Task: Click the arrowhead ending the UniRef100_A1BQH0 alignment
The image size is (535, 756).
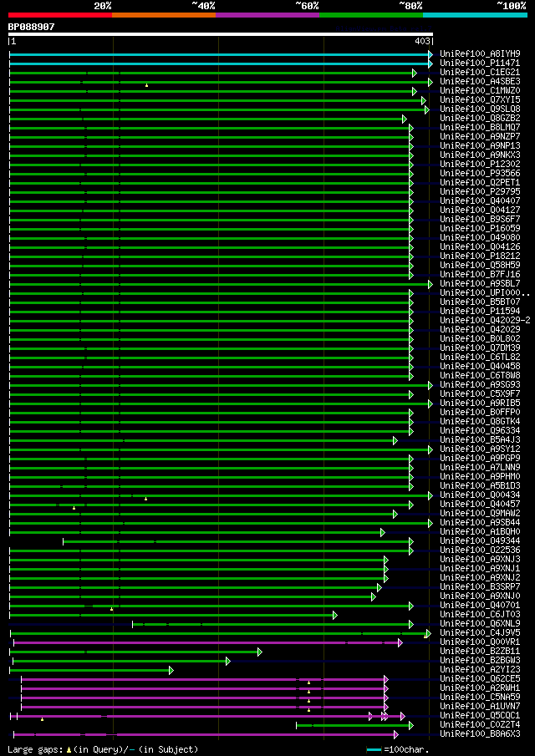Action: click(x=383, y=532)
